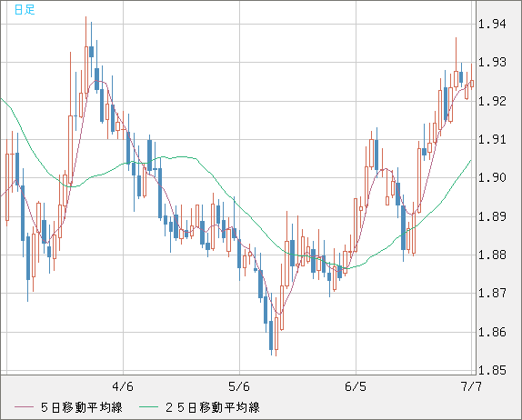Click the 1.90 price axis label

coord(492,177)
